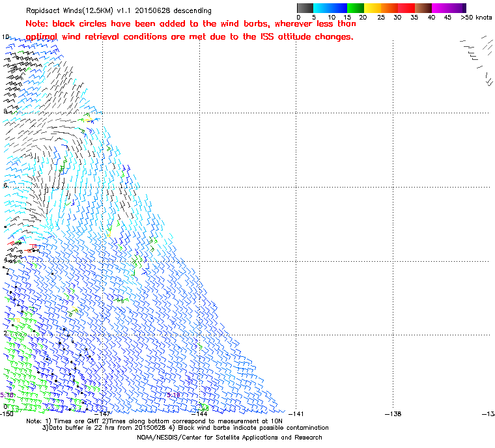Viewport: 495px width, 448px height.
Task: Click the longitude label '-150'
Action: point(7,413)
